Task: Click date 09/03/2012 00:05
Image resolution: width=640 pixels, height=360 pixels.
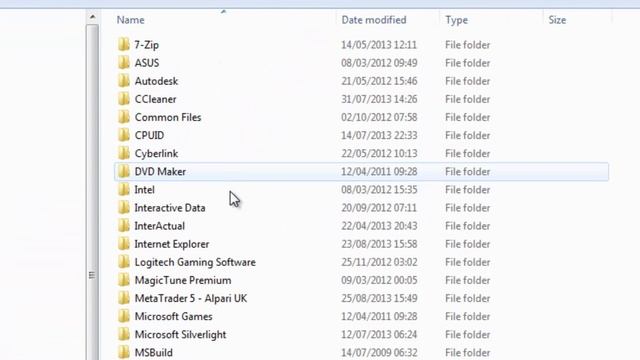Action: pos(379,280)
